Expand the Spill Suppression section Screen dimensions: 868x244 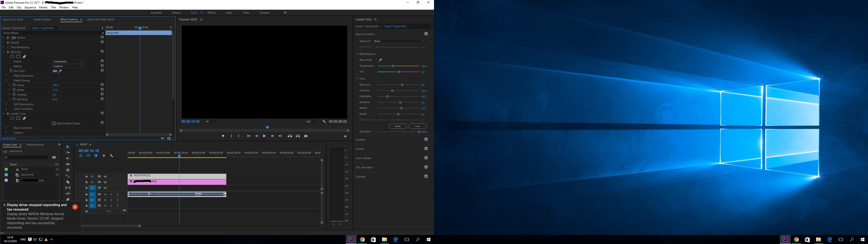tap(6, 104)
